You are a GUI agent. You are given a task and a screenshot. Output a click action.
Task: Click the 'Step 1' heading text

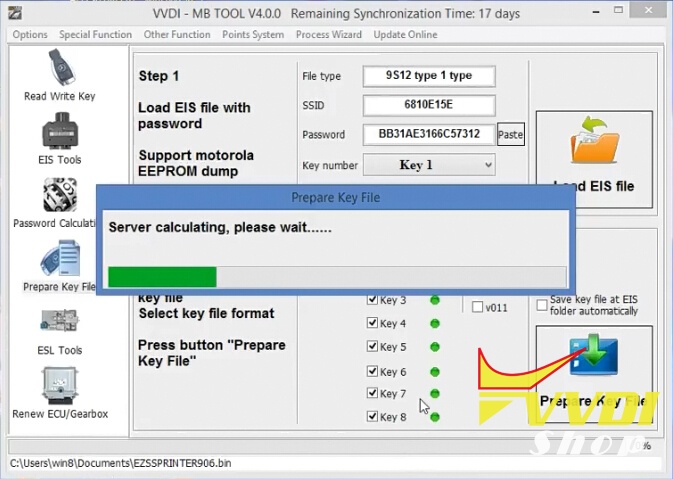coord(158,76)
